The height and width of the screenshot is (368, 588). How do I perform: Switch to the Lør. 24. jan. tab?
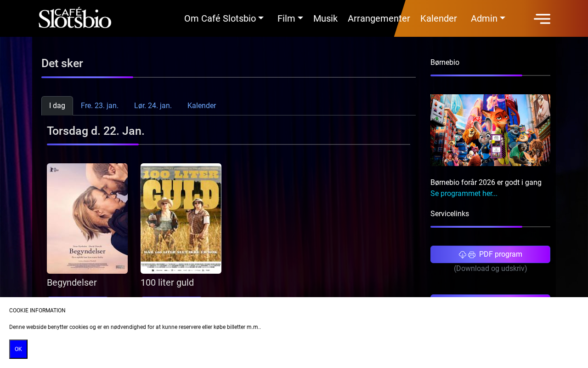(x=153, y=106)
